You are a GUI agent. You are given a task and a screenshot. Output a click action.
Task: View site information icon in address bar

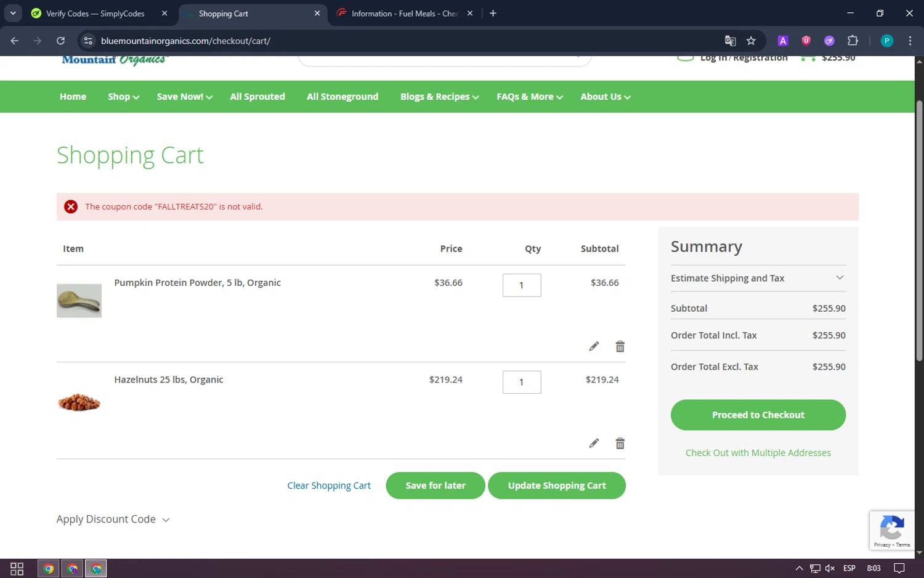click(88, 41)
